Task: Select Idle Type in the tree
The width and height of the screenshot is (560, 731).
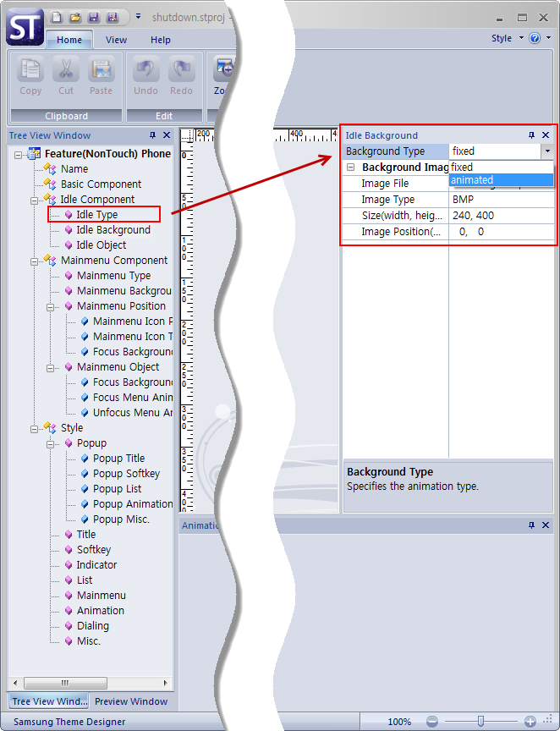Action: (x=96, y=215)
